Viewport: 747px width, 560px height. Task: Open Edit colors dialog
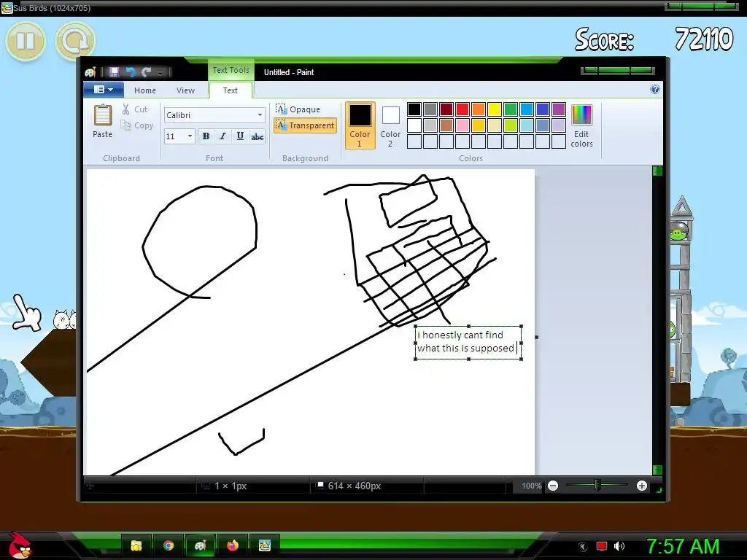(x=581, y=125)
